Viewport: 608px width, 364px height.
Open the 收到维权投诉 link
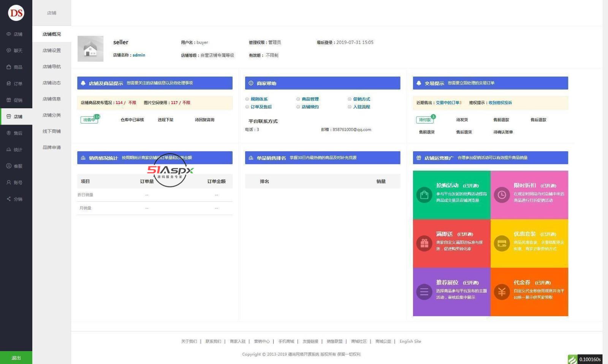[500, 103]
